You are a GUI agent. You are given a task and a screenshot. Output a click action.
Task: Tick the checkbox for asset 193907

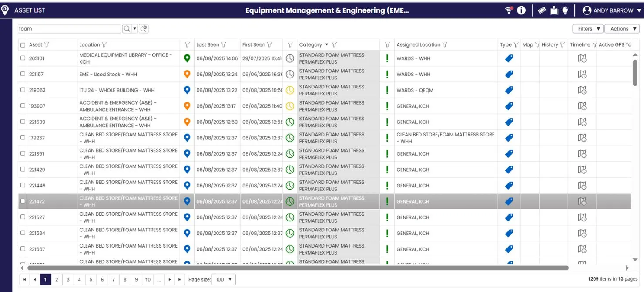pos(23,105)
